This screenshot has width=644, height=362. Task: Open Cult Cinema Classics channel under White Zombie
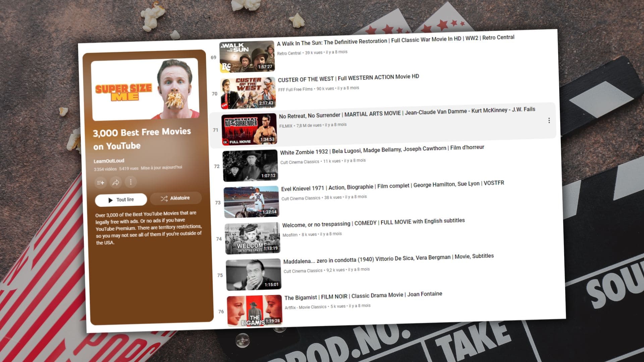[300, 162]
